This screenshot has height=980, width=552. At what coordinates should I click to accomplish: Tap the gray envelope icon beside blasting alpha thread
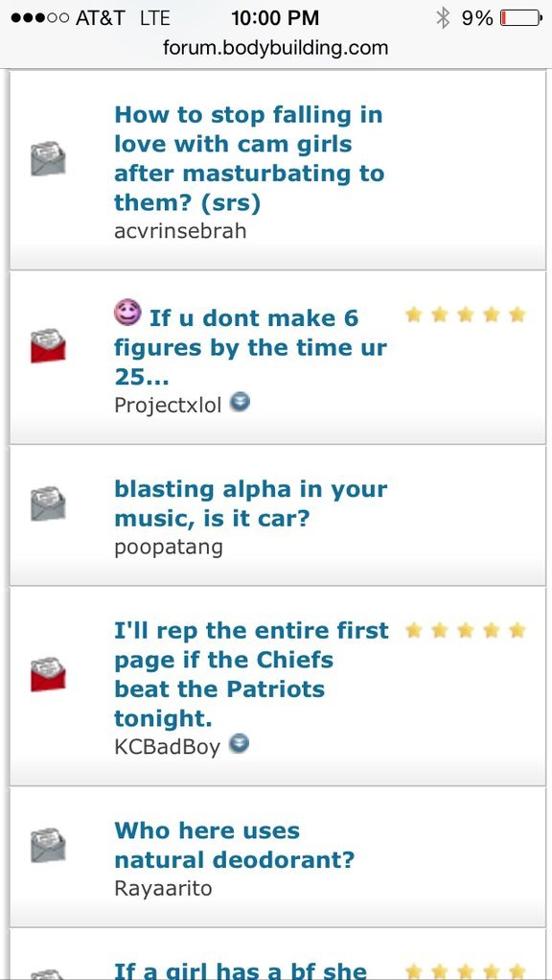pyautogui.click(x=48, y=503)
